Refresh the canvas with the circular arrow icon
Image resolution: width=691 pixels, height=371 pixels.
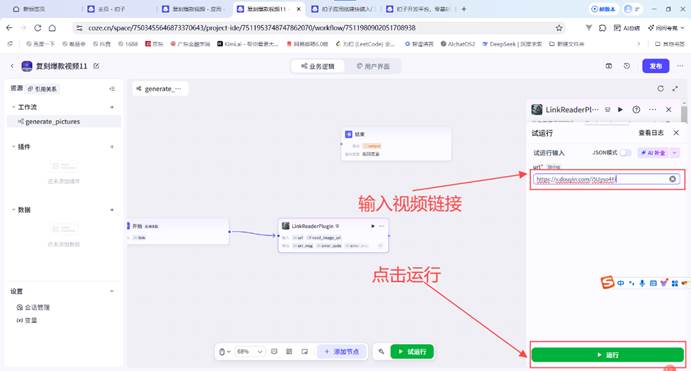(x=660, y=89)
